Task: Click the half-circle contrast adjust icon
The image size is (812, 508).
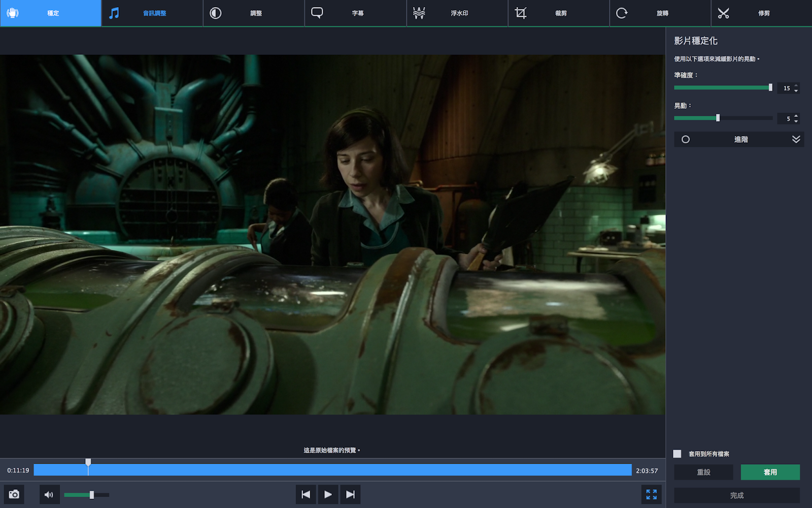Action: pyautogui.click(x=216, y=13)
